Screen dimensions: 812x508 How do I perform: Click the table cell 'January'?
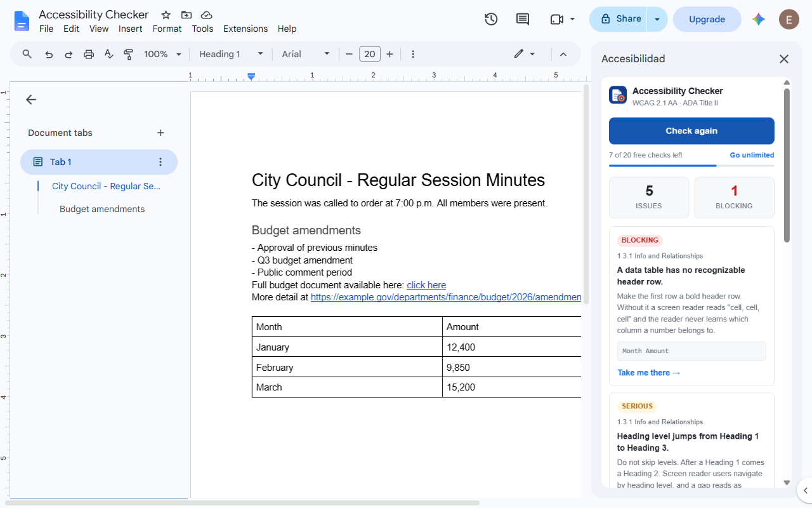coord(347,347)
